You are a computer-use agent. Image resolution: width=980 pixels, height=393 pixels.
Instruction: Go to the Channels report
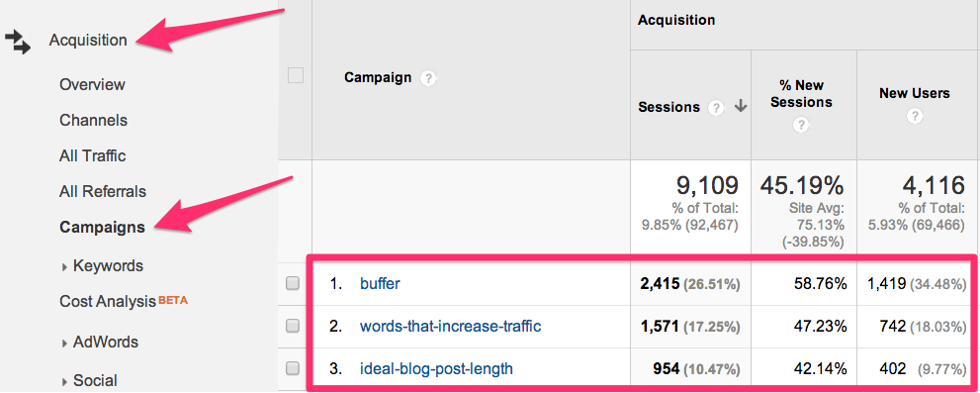click(x=94, y=120)
